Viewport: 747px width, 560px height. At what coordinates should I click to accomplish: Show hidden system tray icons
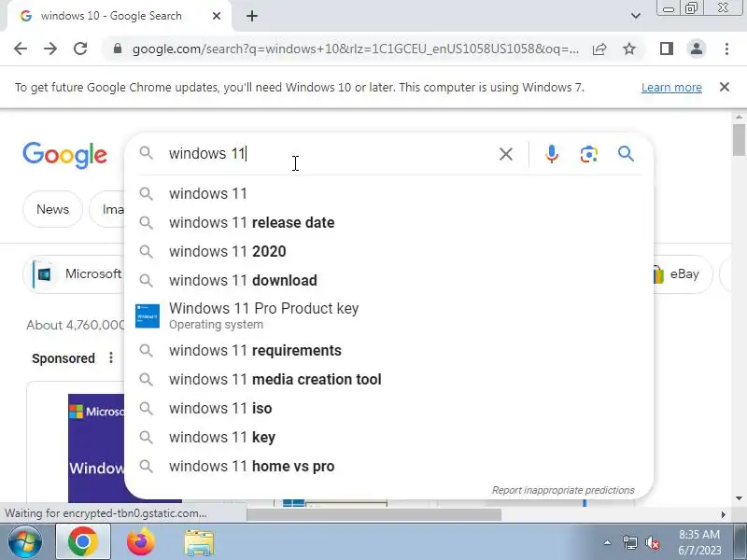(607, 542)
